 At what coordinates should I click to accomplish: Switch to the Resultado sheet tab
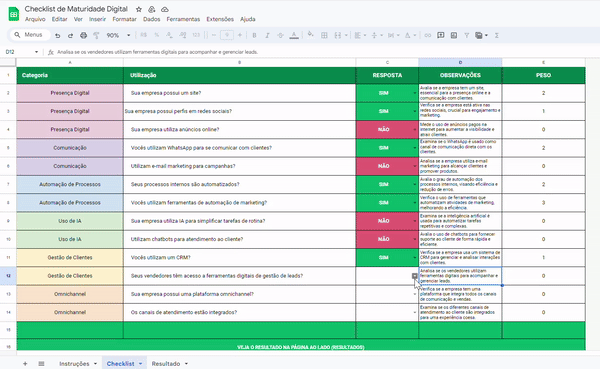point(166,363)
